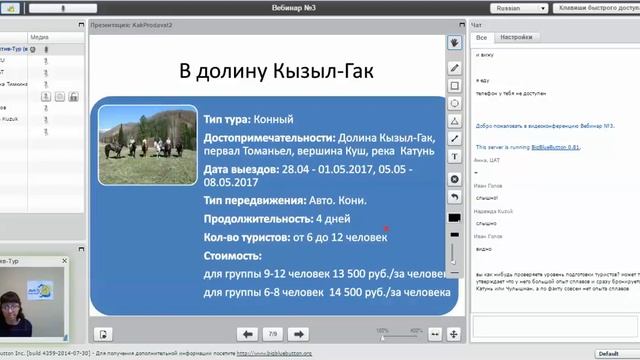Fit slide to width

435,334
